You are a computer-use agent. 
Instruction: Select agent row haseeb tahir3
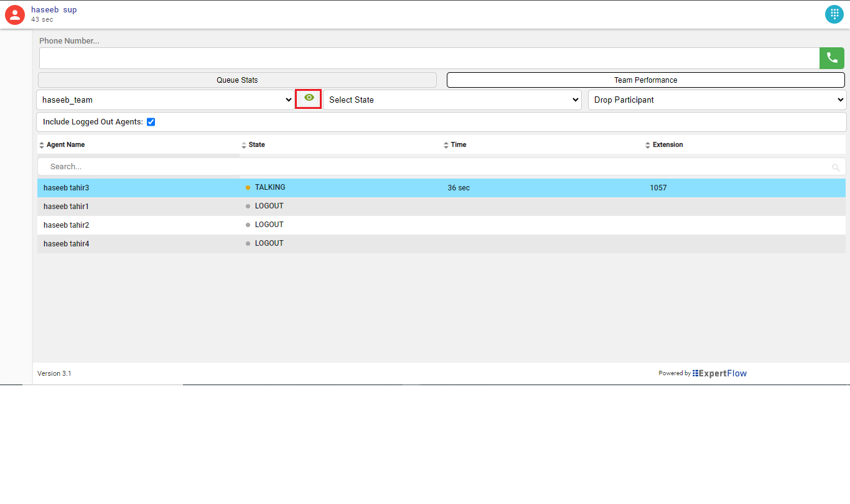pyautogui.click(x=67, y=188)
